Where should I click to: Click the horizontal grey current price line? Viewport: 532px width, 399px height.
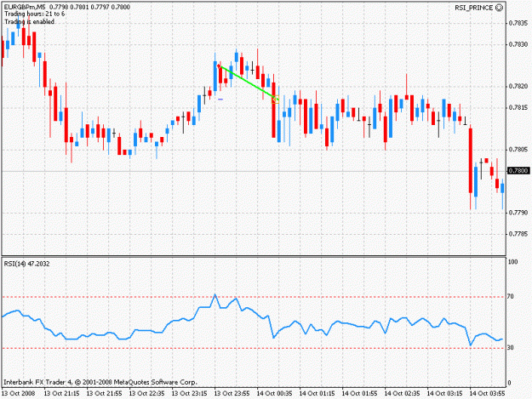pyautogui.click(x=254, y=171)
